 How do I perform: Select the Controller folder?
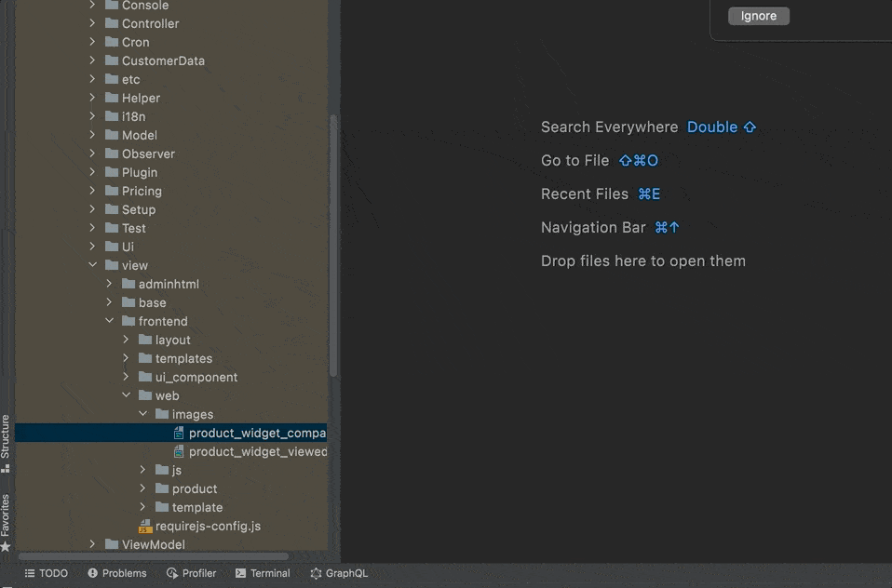point(150,23)
